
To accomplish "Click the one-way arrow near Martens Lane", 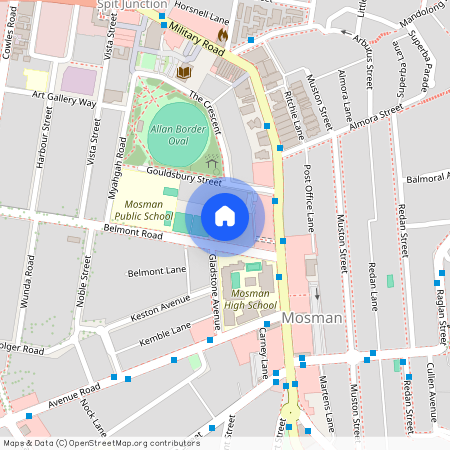I will tap(317, 293).
